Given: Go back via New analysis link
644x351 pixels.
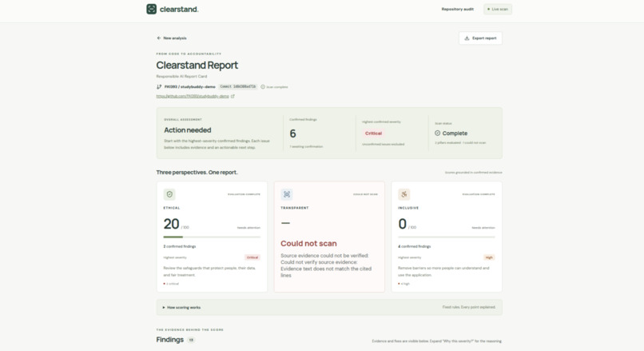Looking at the screenshot, I should click(x=172, y=38).
